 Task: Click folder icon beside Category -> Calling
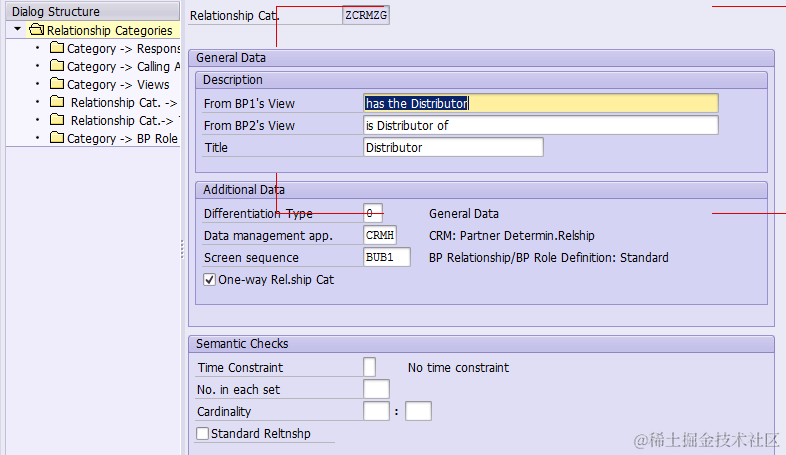(x=57, y=66)
